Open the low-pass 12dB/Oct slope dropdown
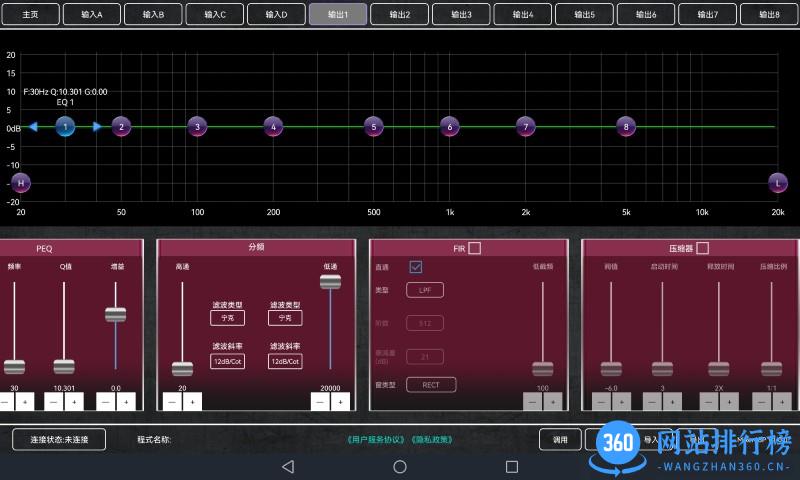 (285, 361)
